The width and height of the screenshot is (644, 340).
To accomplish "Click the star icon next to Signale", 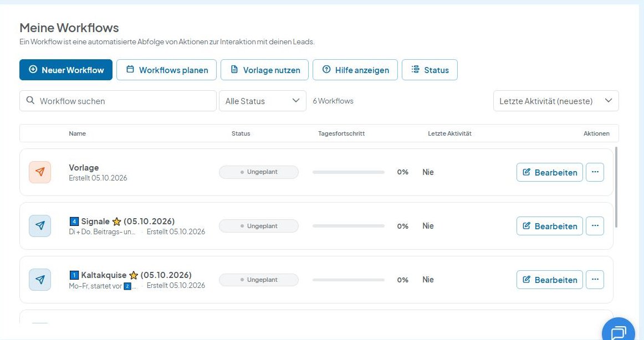I will point(116,222).
